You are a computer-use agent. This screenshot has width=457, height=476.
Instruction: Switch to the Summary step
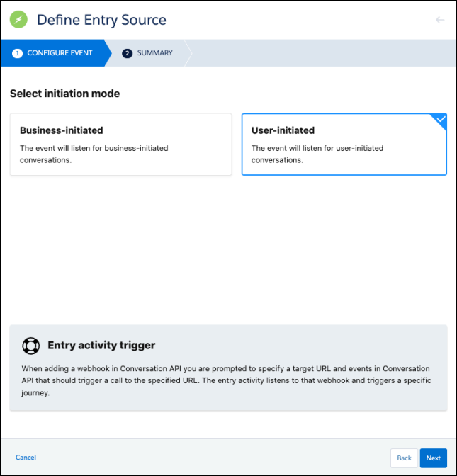(154, 53)
